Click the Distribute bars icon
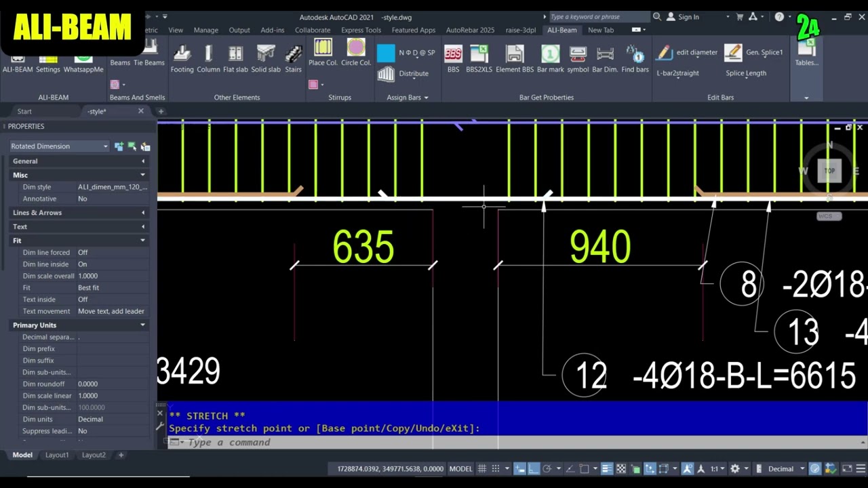868x488 pixels. coord(386,74)
